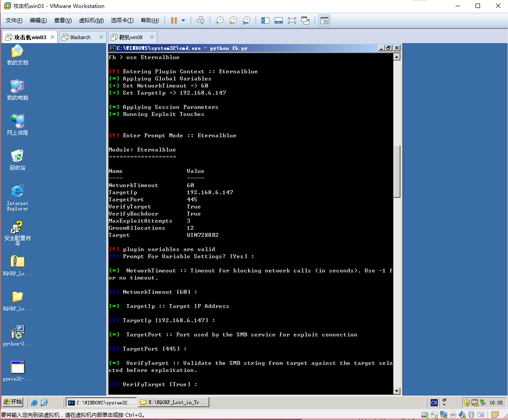Viewport: 508px width, 420px height.
Task: Click the TargetIp [192.168.6.147] prompt line
Action: pos(162,320)
